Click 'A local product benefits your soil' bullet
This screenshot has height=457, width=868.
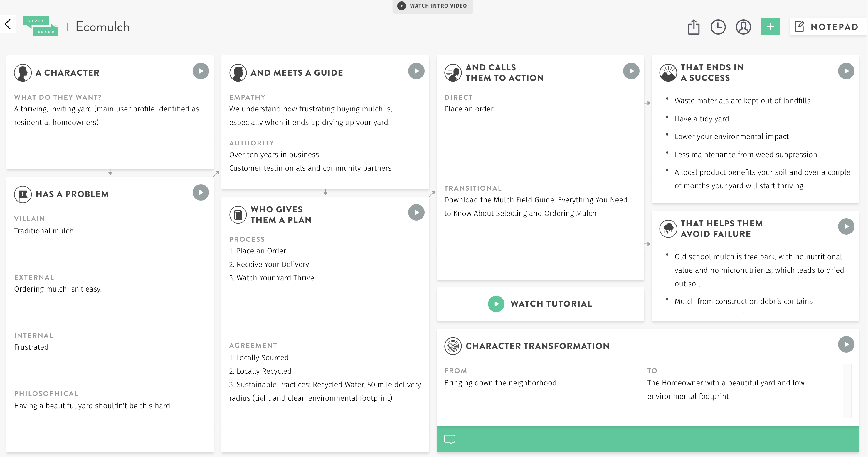[762, 179]
